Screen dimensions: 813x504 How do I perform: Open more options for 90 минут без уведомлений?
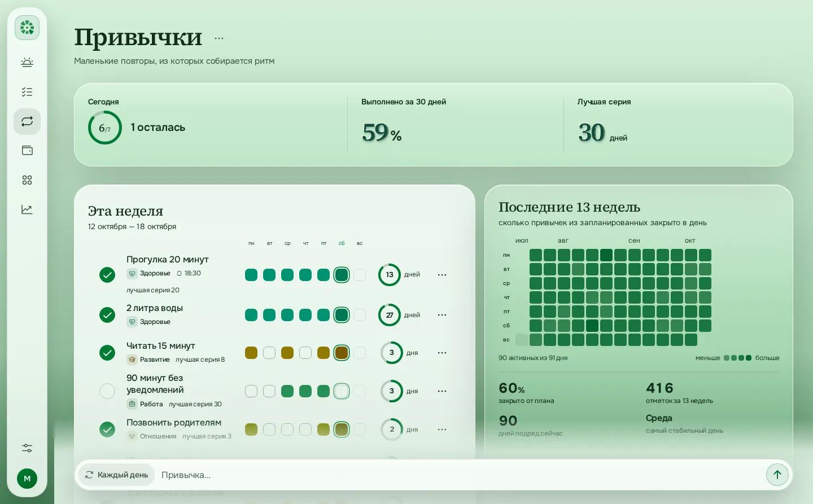(442, 391)
